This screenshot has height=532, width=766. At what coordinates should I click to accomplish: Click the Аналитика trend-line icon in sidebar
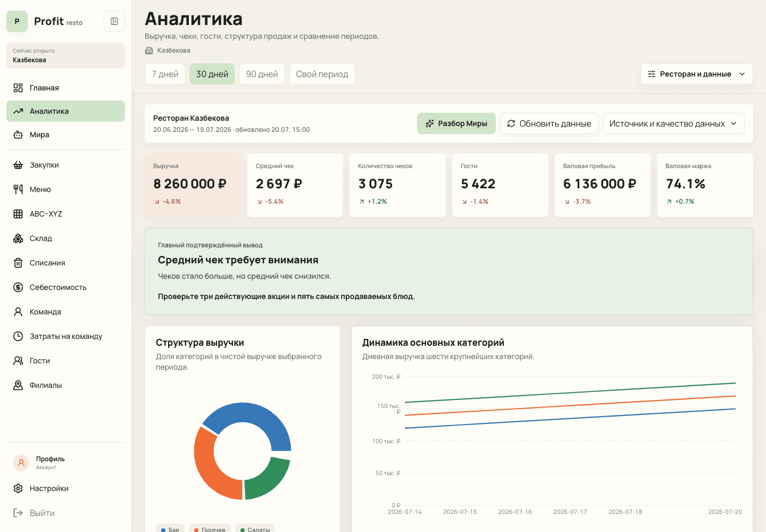coord(18,111)
